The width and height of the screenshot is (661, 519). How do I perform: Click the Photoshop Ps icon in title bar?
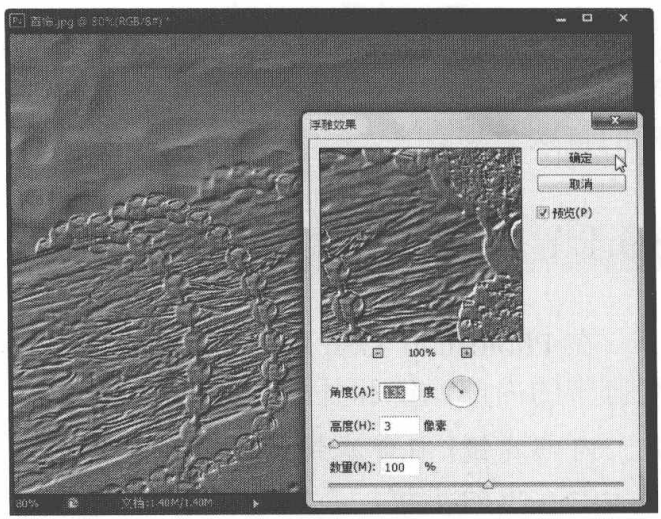[17, 21]
